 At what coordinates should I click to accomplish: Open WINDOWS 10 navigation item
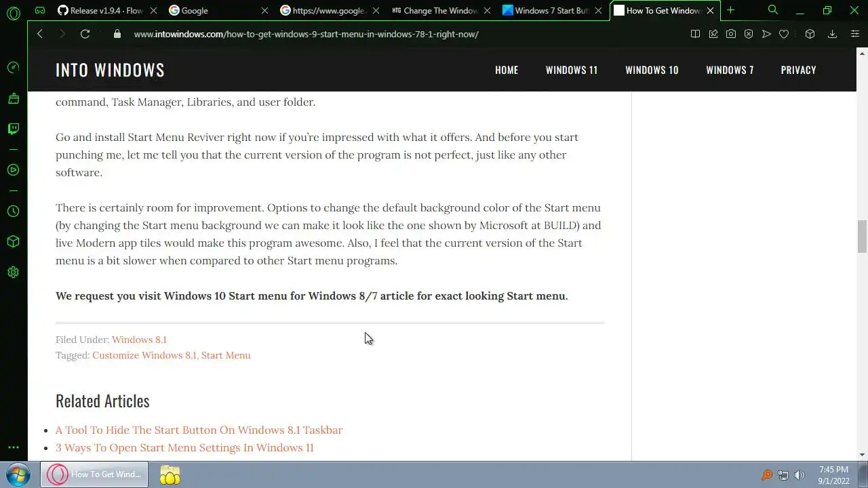652,70
